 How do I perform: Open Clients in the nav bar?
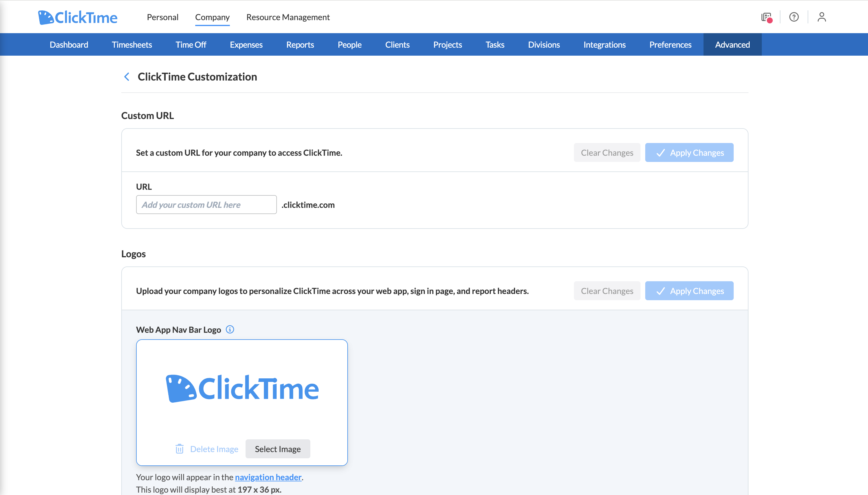pyautogui.click(x=397, y=44)
